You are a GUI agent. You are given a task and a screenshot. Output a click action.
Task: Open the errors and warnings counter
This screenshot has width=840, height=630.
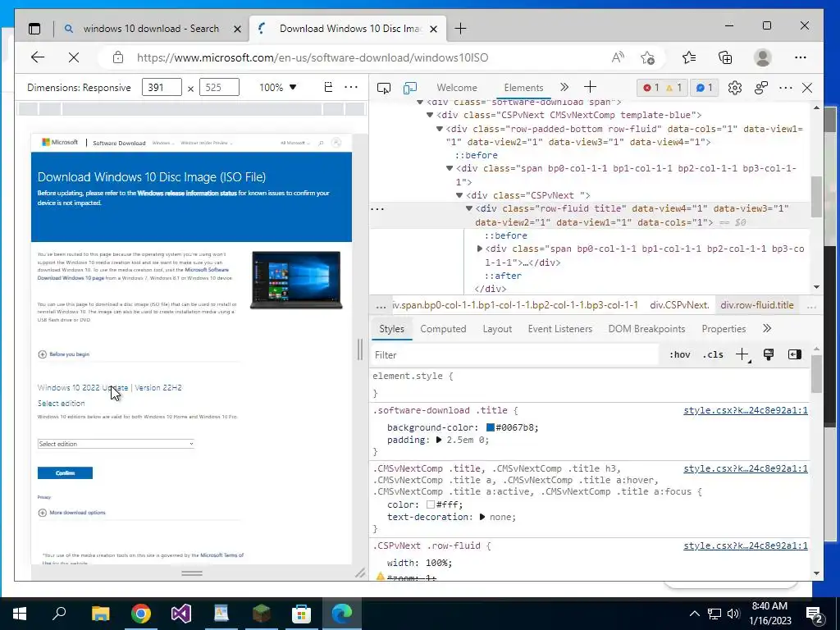point(662,87)
